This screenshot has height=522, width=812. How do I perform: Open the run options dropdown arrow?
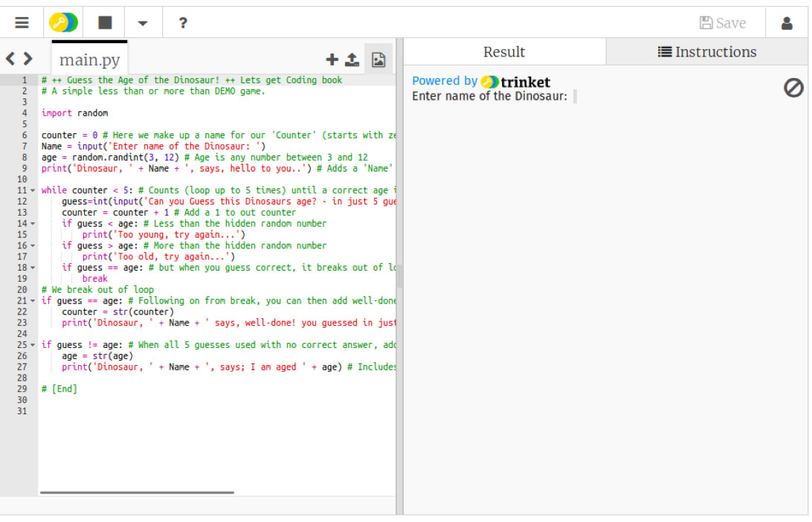click(143, 23)
